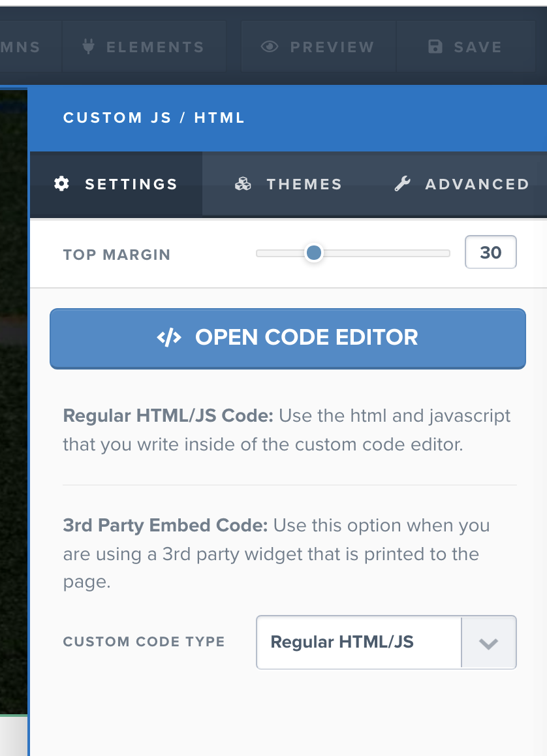Open the Elements menu in top bar

(x=155, y=47)
